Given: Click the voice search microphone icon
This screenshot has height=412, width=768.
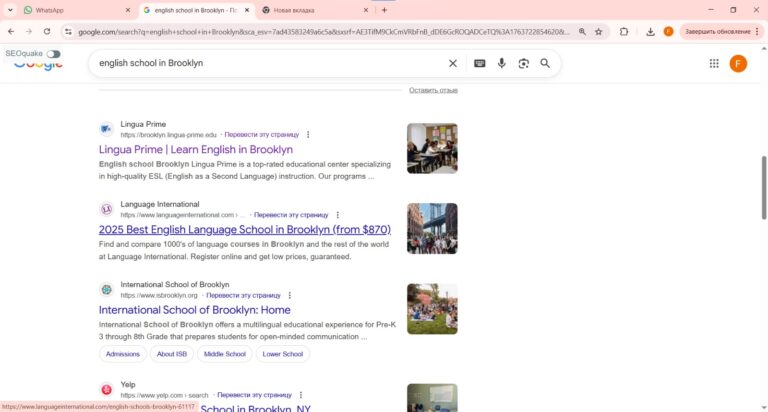Looking at the screenshot, I should click(x=501, y=63).
